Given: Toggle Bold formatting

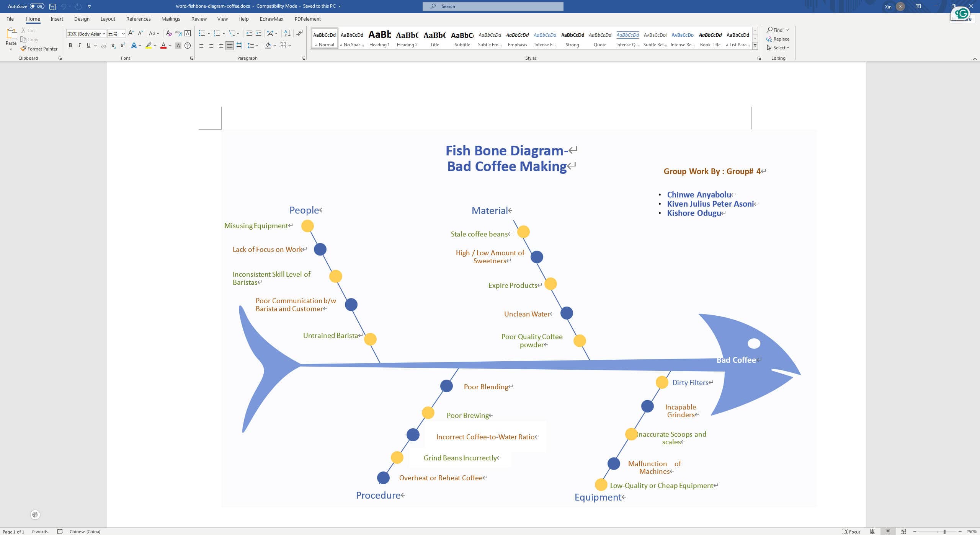Looking at the screenshot, I should click(70, 46).
